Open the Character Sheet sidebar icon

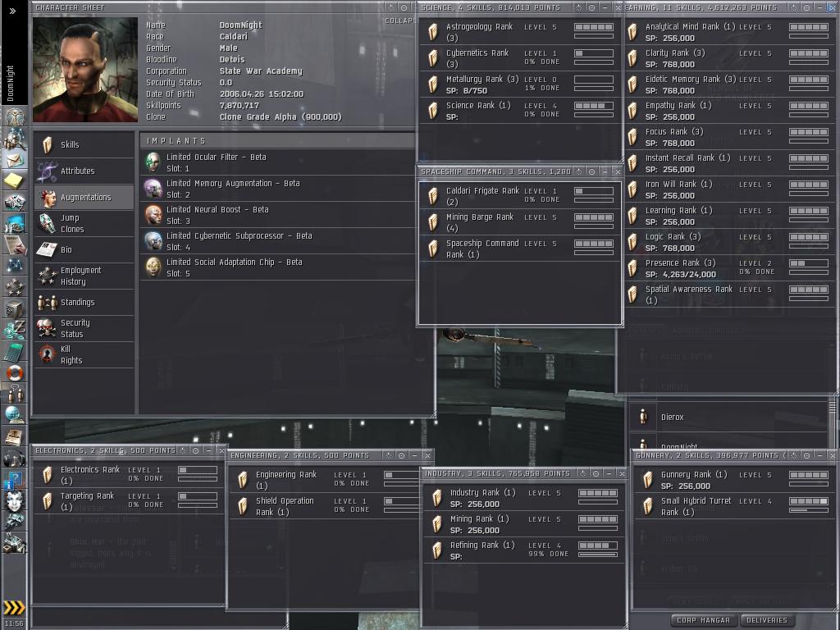click(15, 116)
